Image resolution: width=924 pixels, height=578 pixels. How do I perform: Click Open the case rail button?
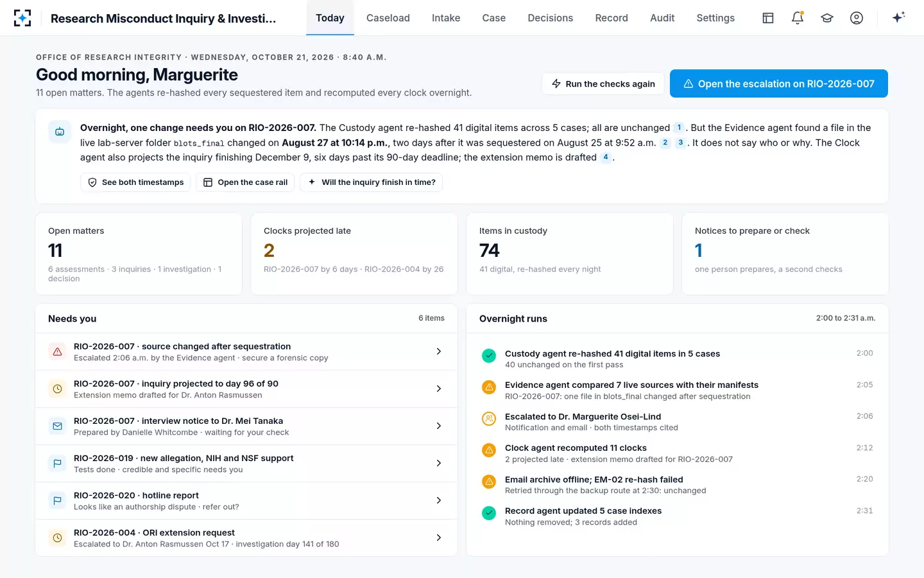pyautogui.click(x=245, y=182)
